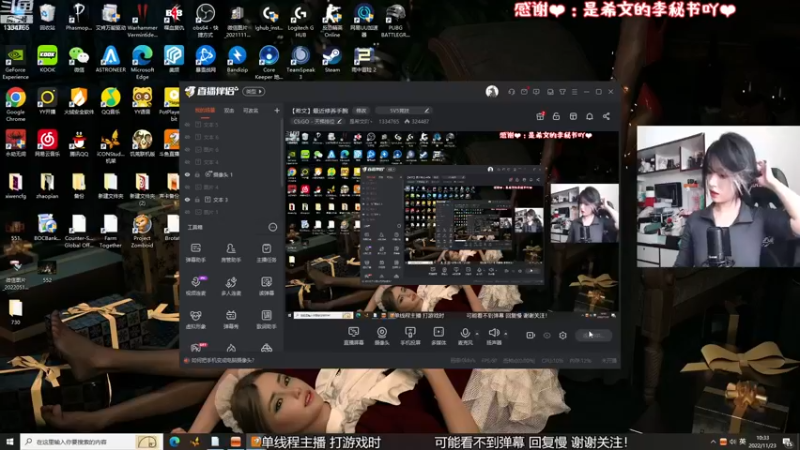Click the user avatar in title bar
The width and height of the screenshot is (800, 450).
(x=492, y=91)
